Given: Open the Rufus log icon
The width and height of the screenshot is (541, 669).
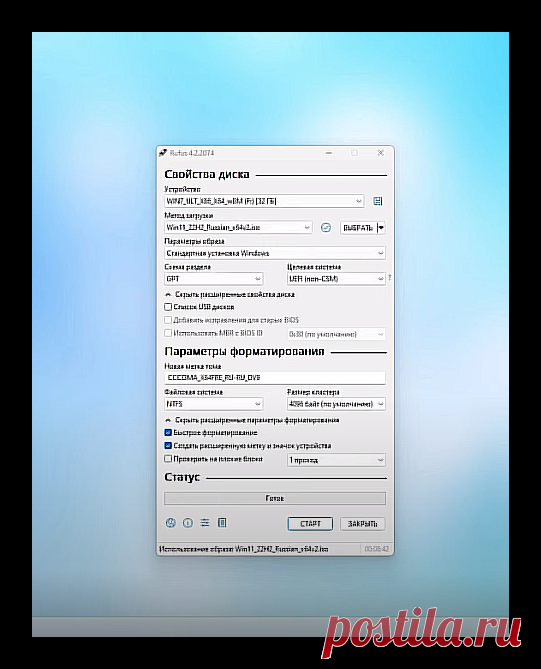Looking at the screenshot, I should coord(222,523).
